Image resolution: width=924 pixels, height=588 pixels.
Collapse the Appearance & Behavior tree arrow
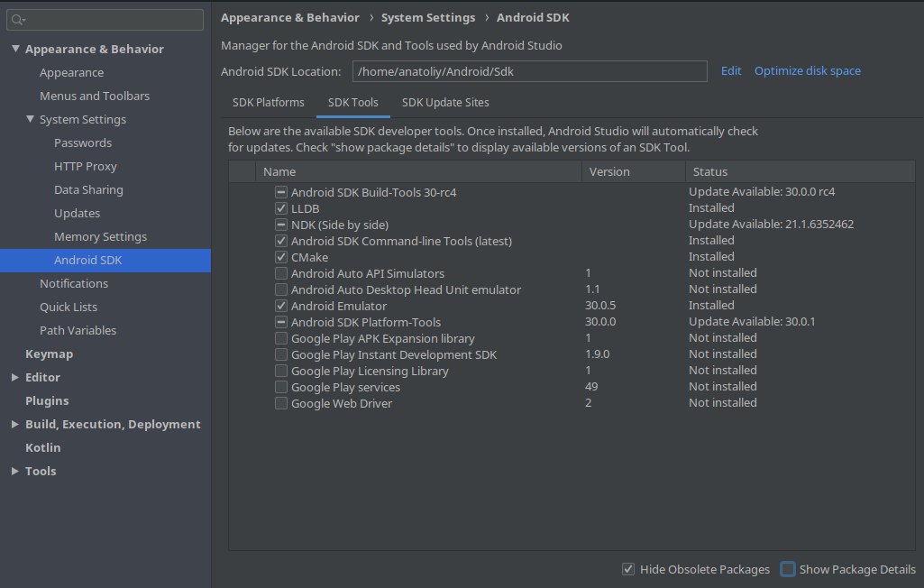point(15,49)
